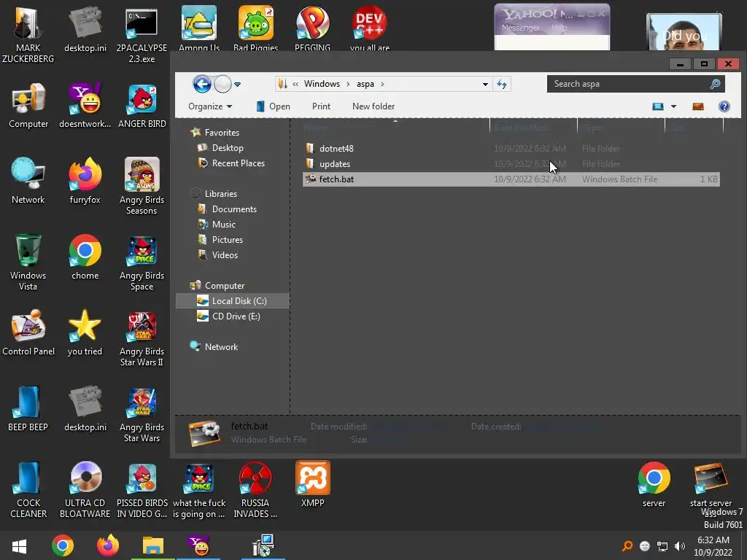Open Pictures library
This screenshot has height=560, width=747.
[228, 239]
